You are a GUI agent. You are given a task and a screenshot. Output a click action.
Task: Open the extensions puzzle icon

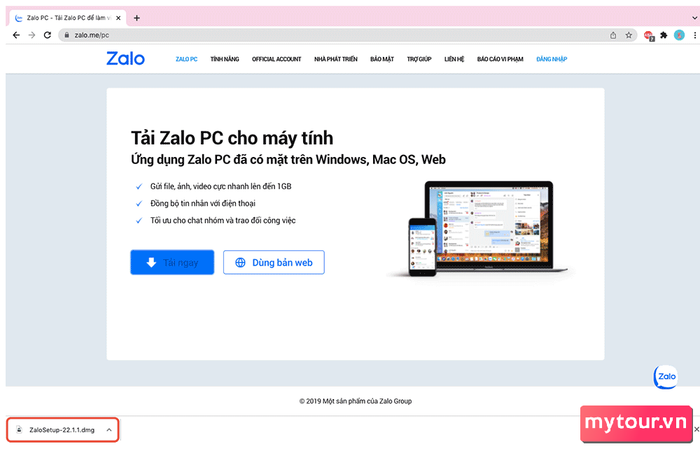click(664, 35)
